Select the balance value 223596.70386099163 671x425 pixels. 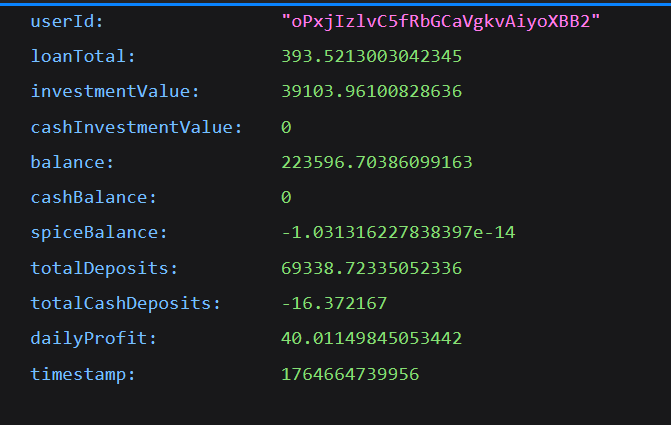pyautogui.click(x=376, y=162)
